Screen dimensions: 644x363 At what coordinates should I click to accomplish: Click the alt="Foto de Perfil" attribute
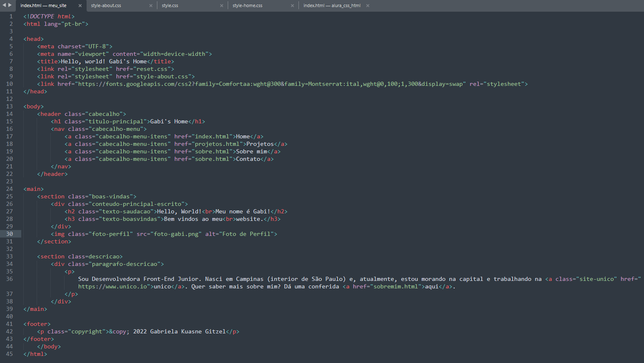pos(239,234)
